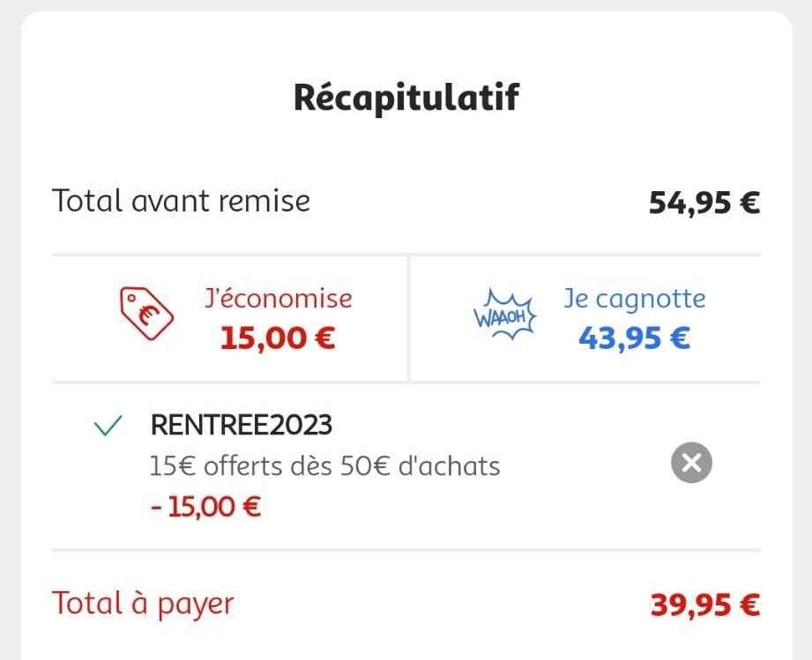Open the Je cagnotte rewards panel
Screen dimensions: 812x660
(585, 319)
